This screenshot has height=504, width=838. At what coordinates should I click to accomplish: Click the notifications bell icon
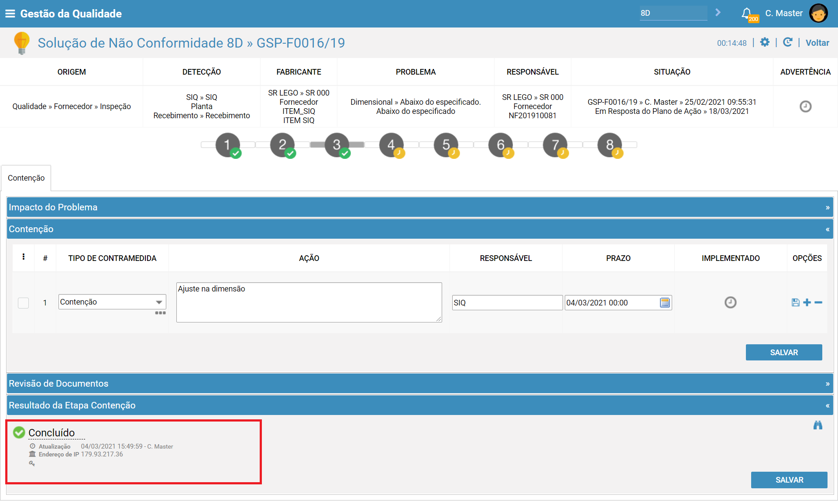coord(747,13)
